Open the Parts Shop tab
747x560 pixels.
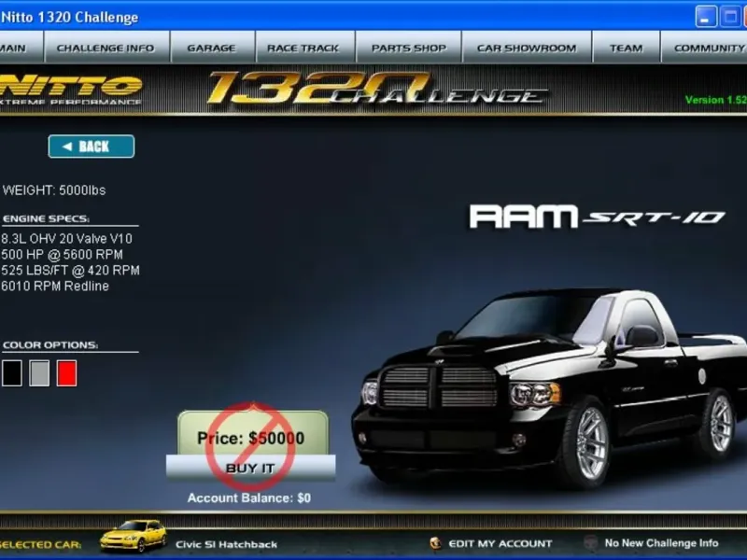[x=409, y=48]
